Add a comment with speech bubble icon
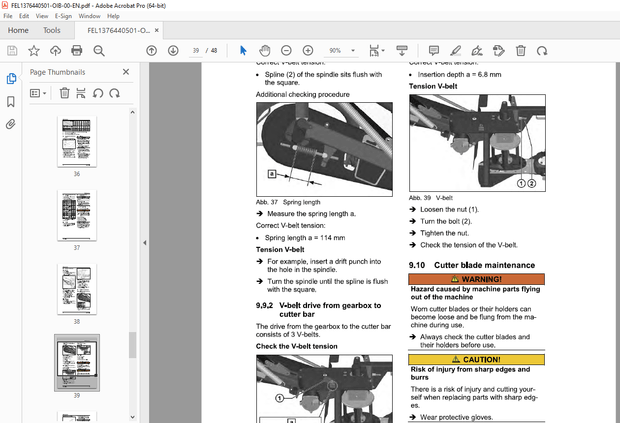This screenshot has height=423, width=620. (434, 51)
